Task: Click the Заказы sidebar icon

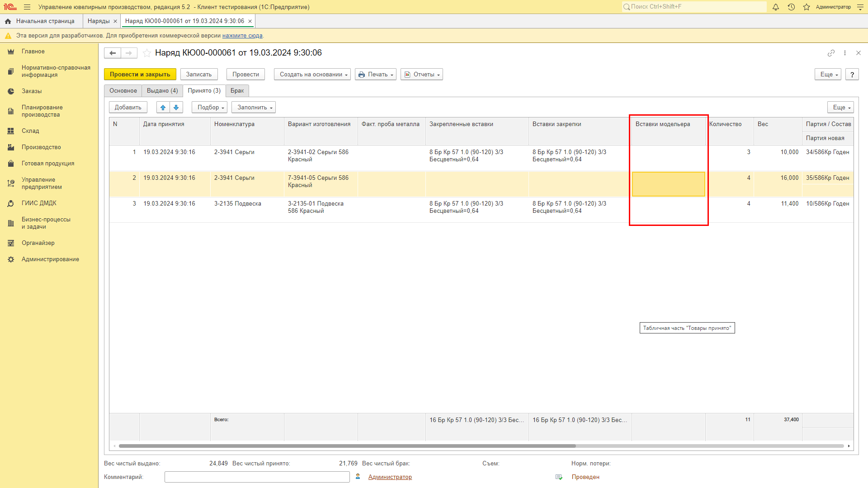Action: (11, 91)
